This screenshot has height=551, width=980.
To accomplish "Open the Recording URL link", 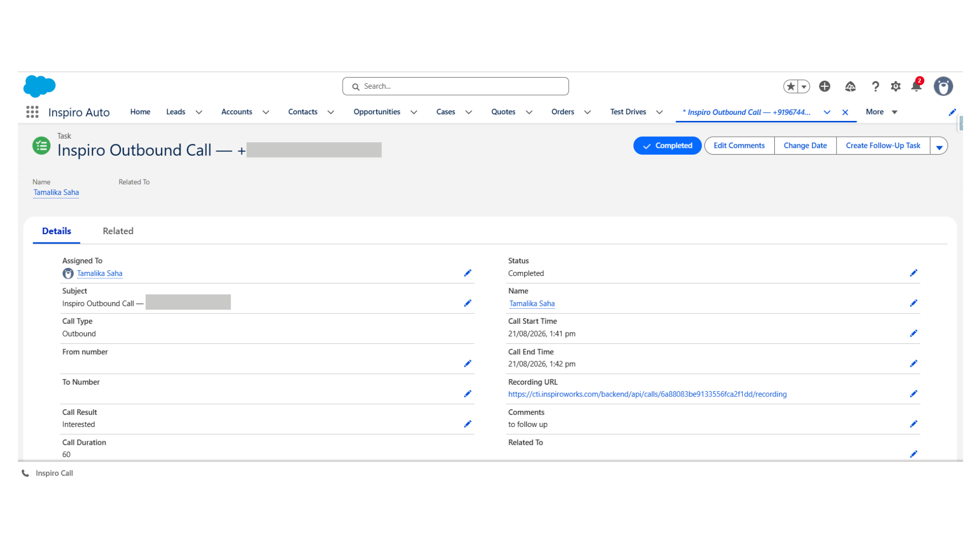I will click(x=647, y=394).
